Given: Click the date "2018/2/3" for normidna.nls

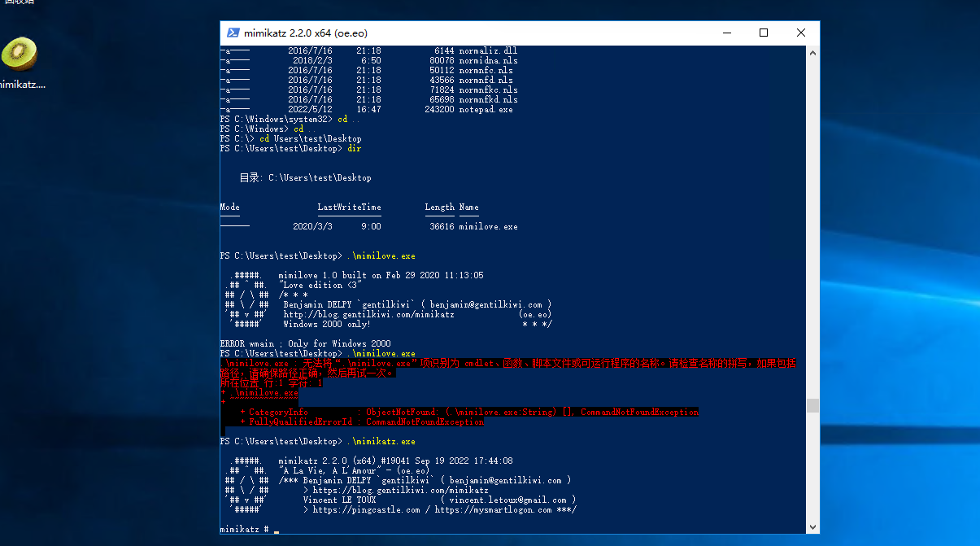Looking at the screenshot, I should [312, 60].
